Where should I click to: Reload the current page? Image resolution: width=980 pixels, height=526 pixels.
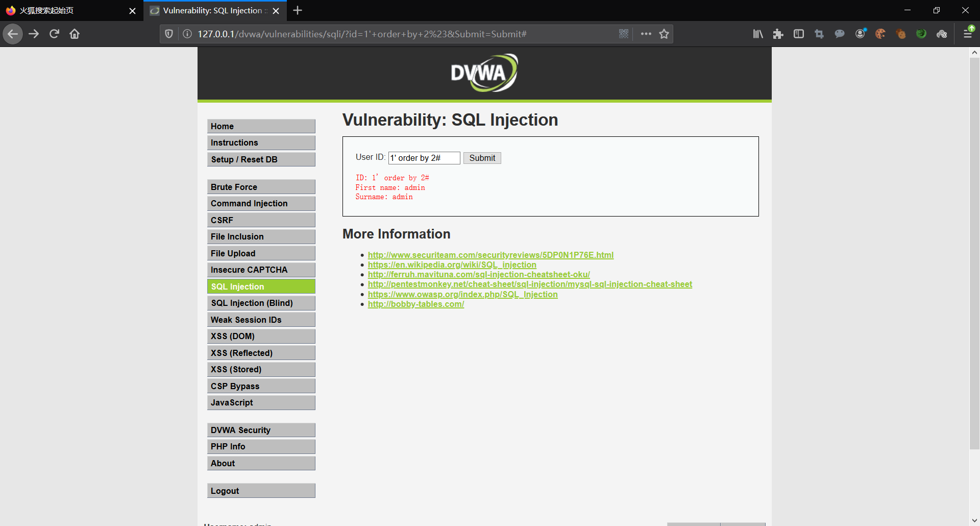[54, 34]
